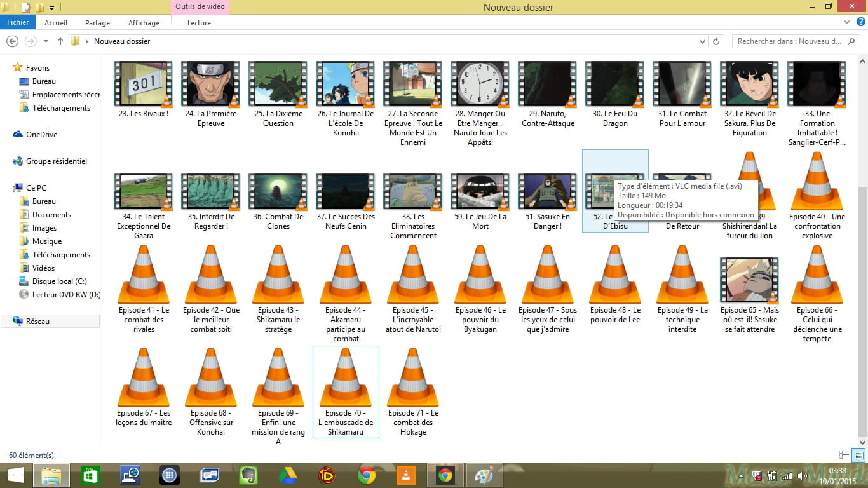
Task: Select '28. Manger Ou Etre Manger' clock thumbnail
Action: click(480, 83)
